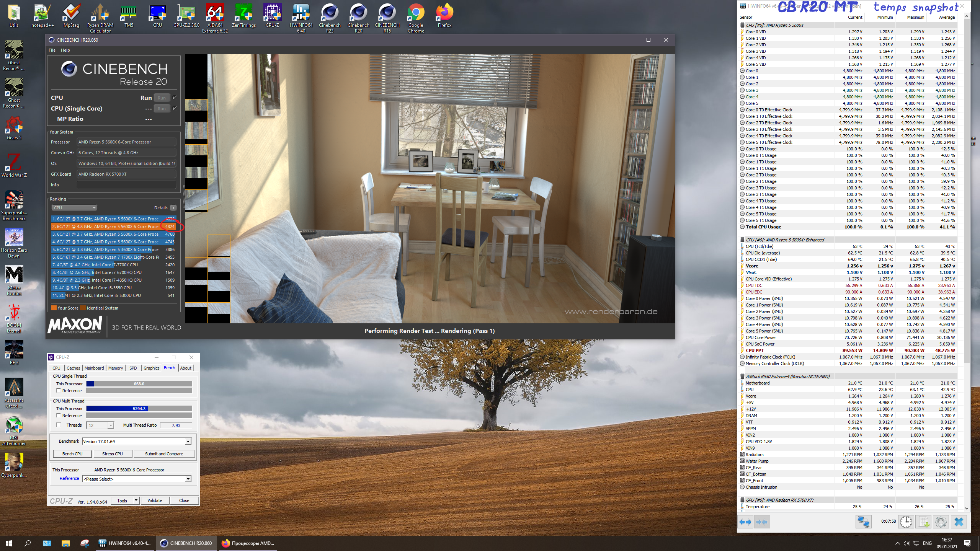Screen dimensions: 980x551
Task: Start HWiNFO logging to file icon
Action: tap(923, 522)
